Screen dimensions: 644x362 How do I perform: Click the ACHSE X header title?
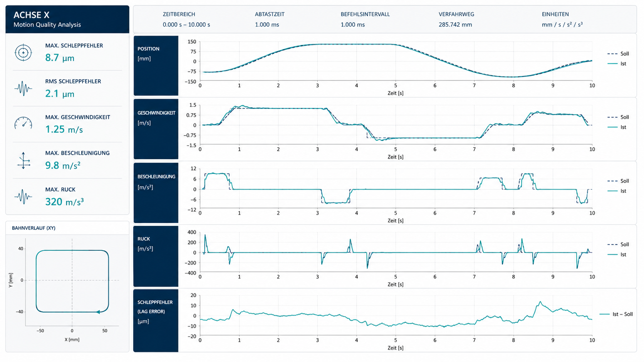(x=32, y=15)
